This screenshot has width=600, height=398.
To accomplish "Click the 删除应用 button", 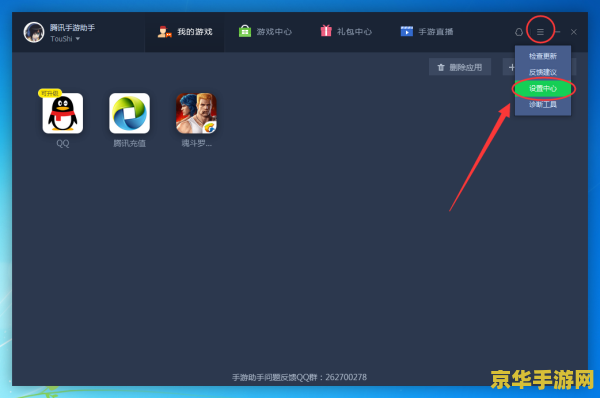I will [460, 67].
